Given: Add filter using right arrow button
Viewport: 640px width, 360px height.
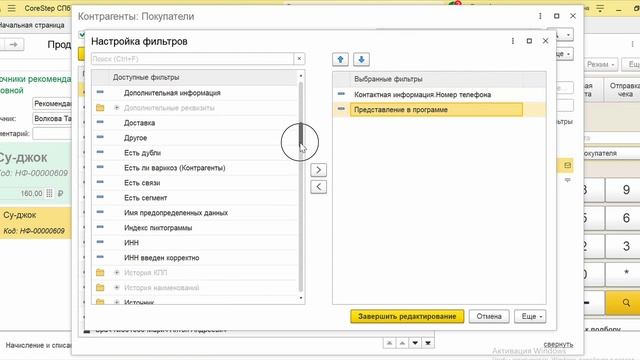Looking at the screenshot, I should 318,170.
